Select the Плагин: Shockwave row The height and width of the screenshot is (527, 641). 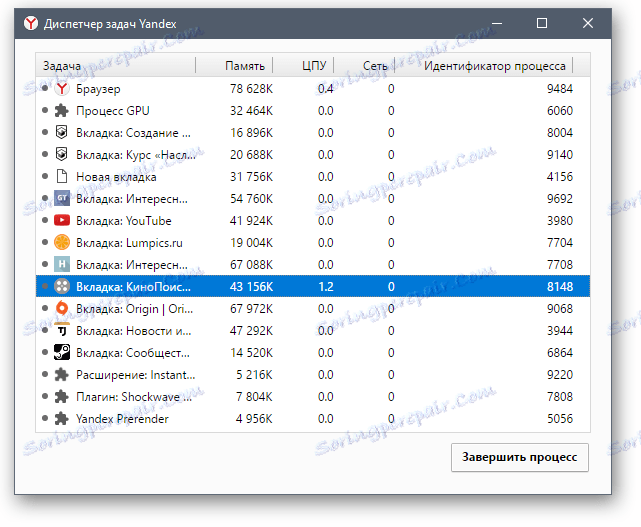(x=313, y=397)
